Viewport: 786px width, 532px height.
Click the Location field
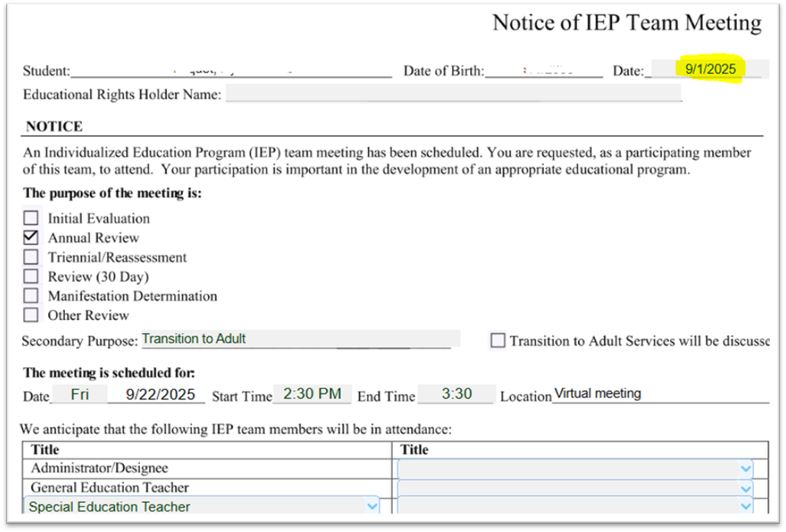click(660, 393)
